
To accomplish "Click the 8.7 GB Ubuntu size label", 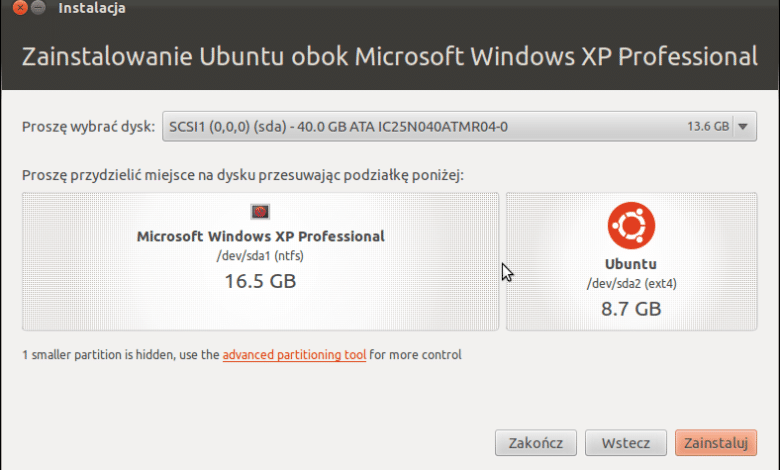I will point(631,309).
